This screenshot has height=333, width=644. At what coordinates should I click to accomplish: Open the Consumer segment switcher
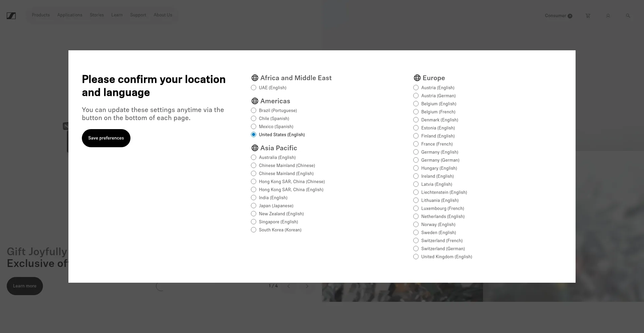point(558,16)
